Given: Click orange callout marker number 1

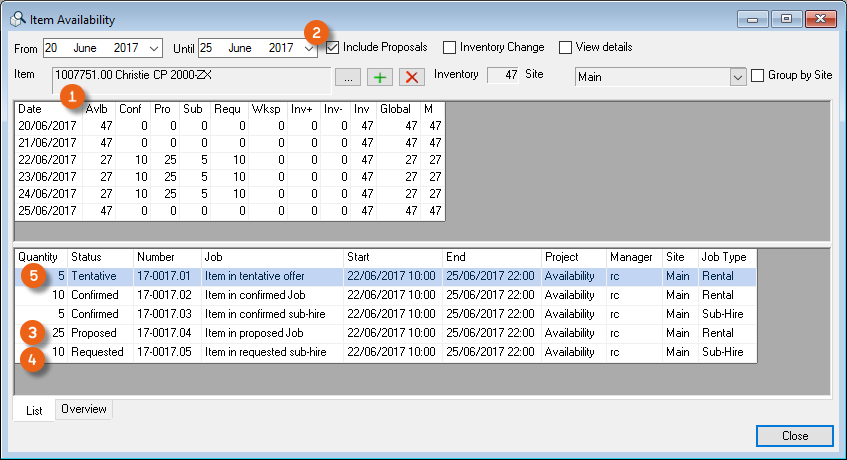Looking at the screenshot, I should 72,97.
